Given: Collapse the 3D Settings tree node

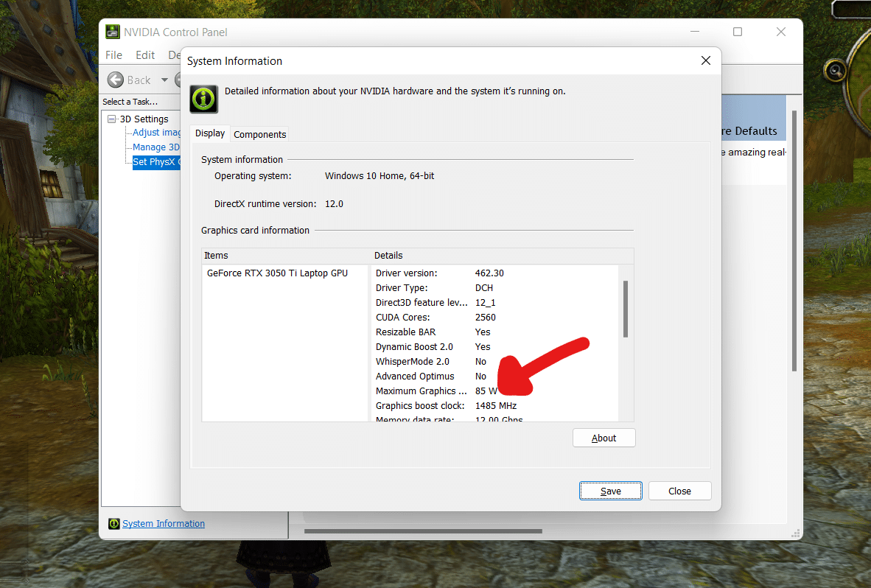Looking at the screenshot, I should (x=112, y=119).
